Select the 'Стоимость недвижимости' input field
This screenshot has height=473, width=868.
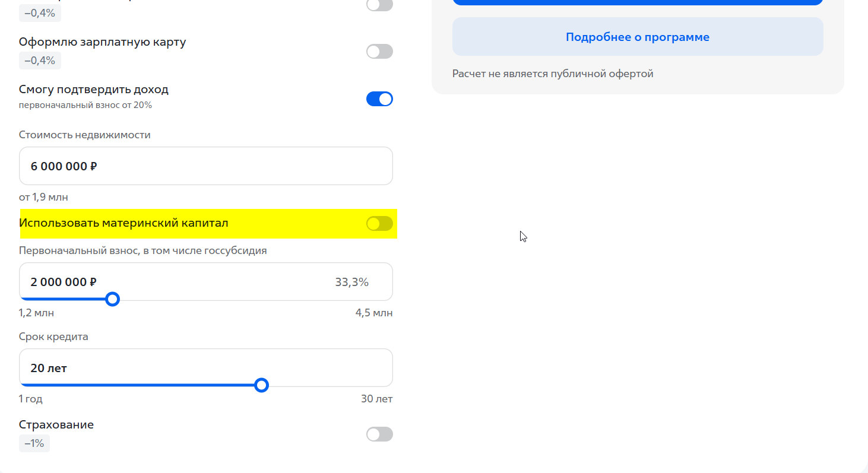tap(205, 166)
